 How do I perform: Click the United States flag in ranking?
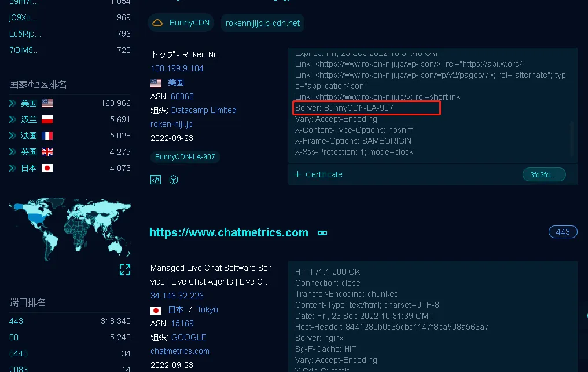[x=47, y=103]
